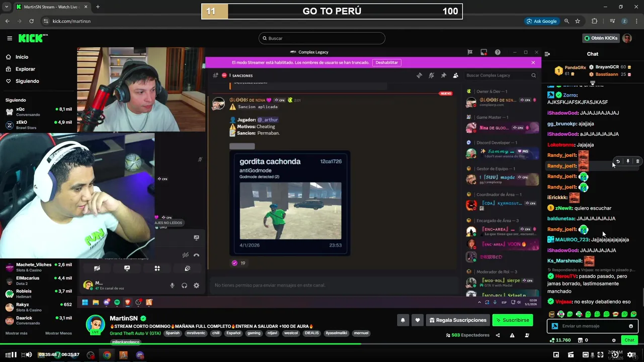Click the 11.760 channel points icon
644x362 pixels.
552,340
